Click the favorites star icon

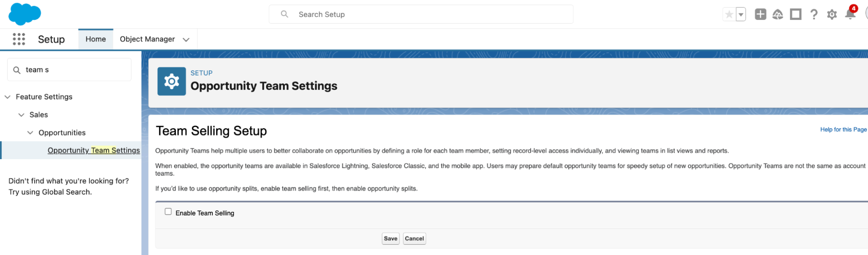point(729,14)
